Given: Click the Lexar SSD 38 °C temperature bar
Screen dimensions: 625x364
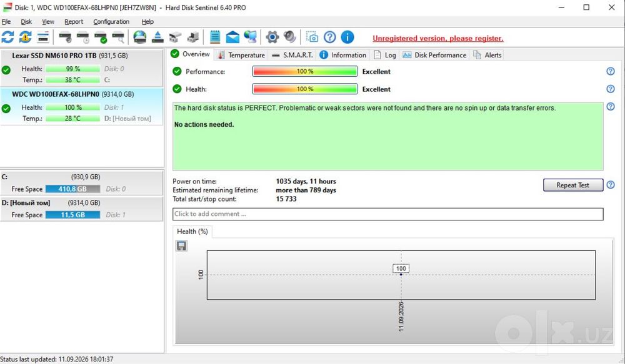Looking at the screenshot, I should [72, 80].
